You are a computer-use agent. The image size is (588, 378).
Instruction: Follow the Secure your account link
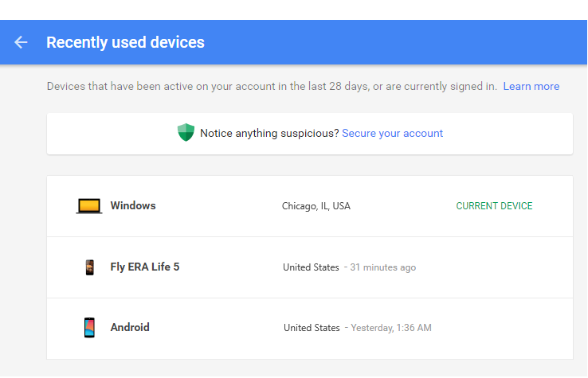392,133
